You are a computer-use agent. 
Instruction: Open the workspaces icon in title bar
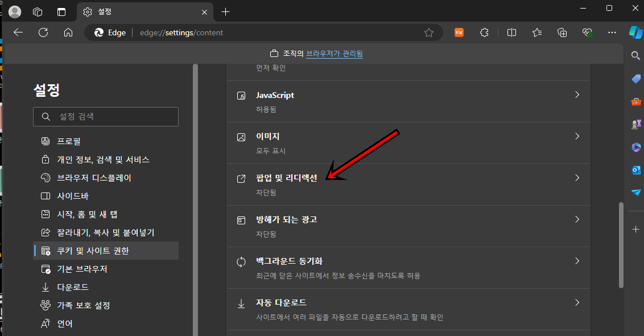(x=38, y=12)
